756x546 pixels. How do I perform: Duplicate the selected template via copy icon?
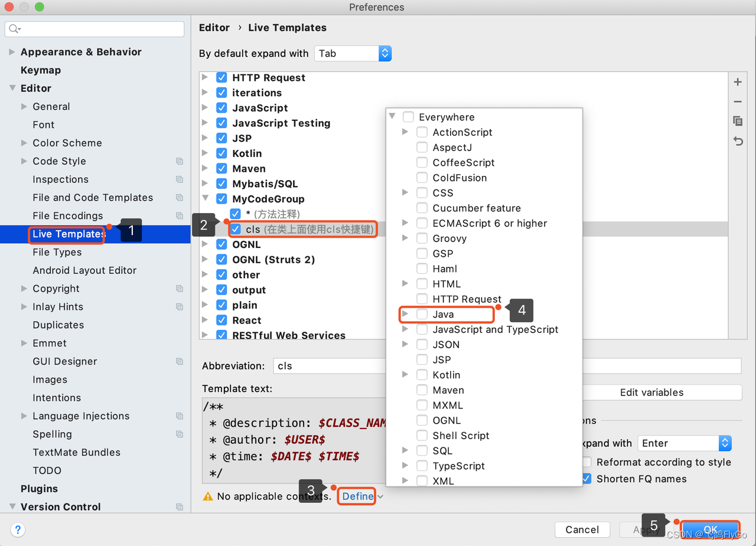click(x=738, y=121)
